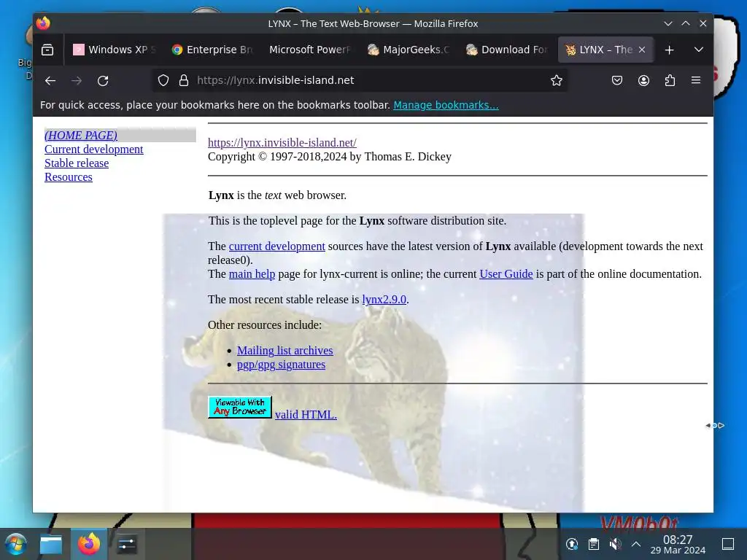
Task: Go back with the back arrow
Action: [x=50, y=80]
